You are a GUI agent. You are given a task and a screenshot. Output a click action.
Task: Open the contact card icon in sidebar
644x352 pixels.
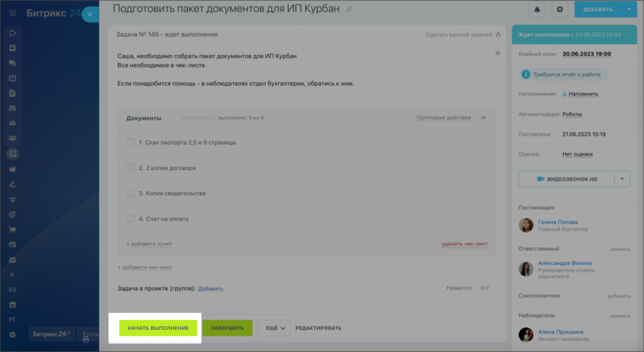(13, 245)
